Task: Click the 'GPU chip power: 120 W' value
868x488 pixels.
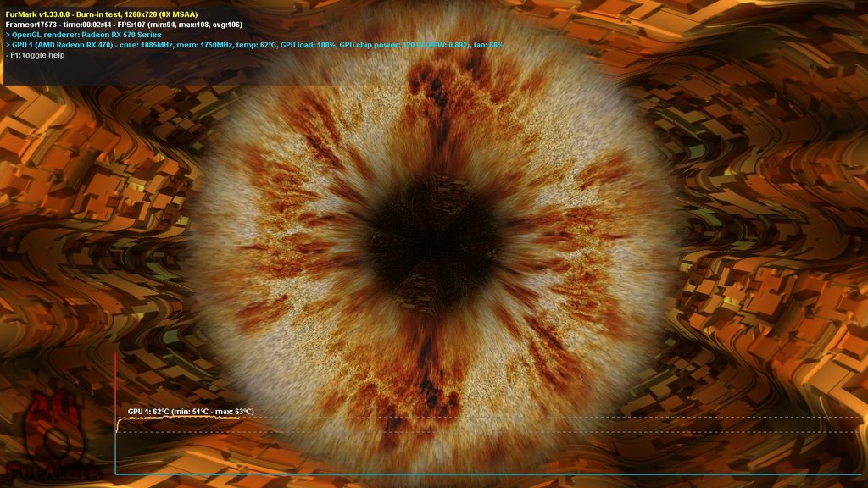Action: tap(381, 45)
